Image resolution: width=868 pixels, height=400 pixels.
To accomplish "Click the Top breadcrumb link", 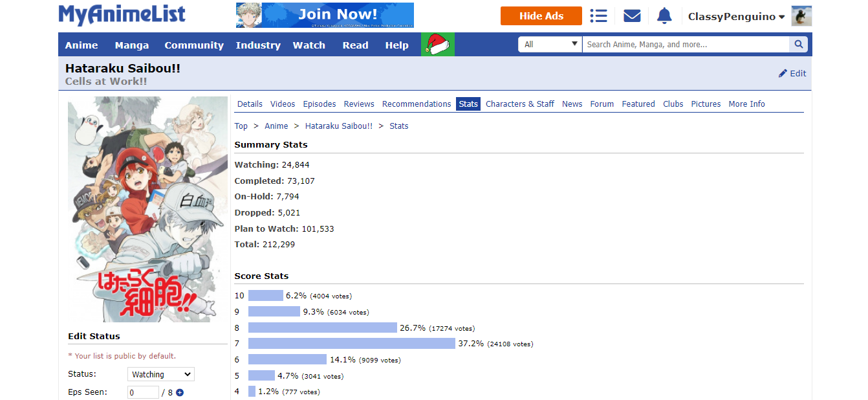I will point(241,126).
